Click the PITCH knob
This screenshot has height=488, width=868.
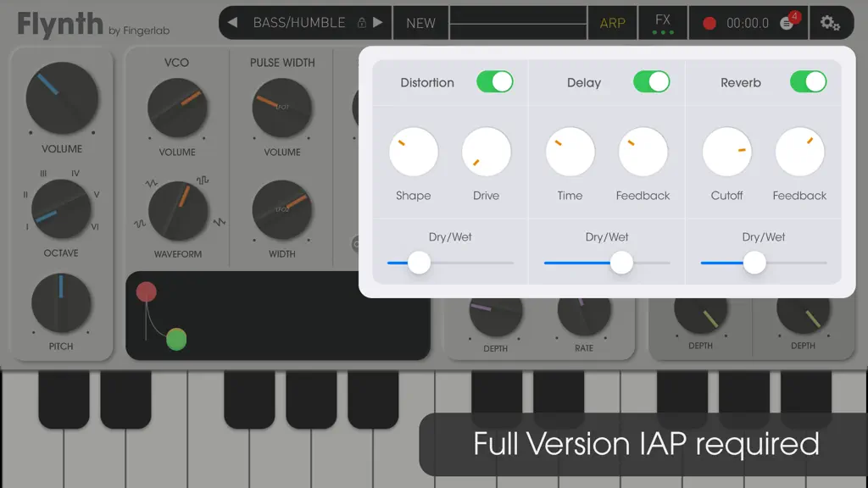pyautogui.click(x=61, y=302)
